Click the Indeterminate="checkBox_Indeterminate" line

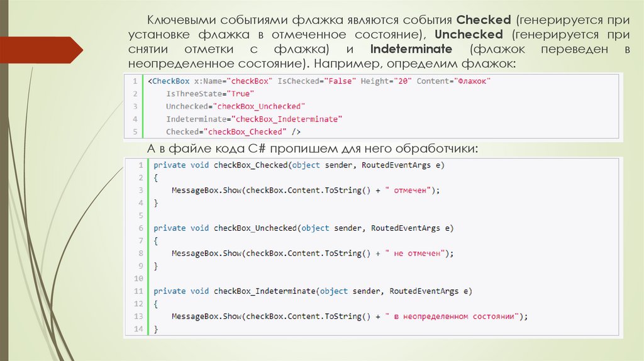(254, 119)
